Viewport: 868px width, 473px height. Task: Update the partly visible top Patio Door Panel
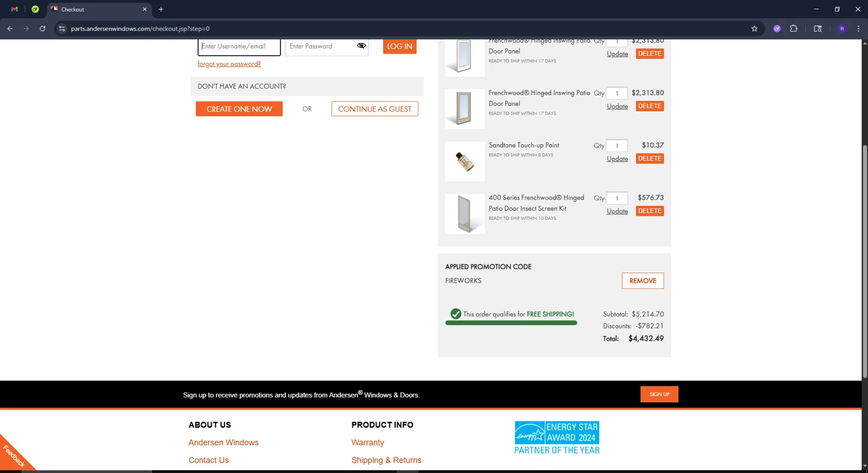(617, 54)
